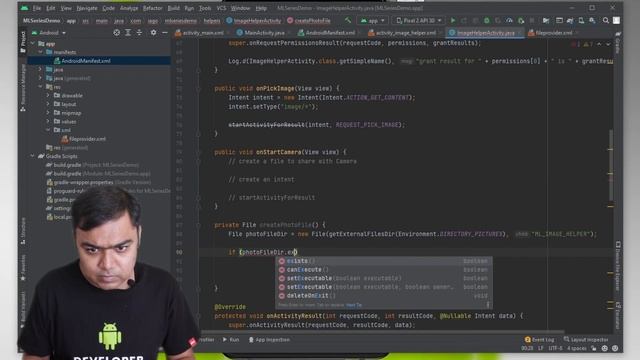Expand the layout folder node
Screen dimensions: 640x360
(48, 104)
